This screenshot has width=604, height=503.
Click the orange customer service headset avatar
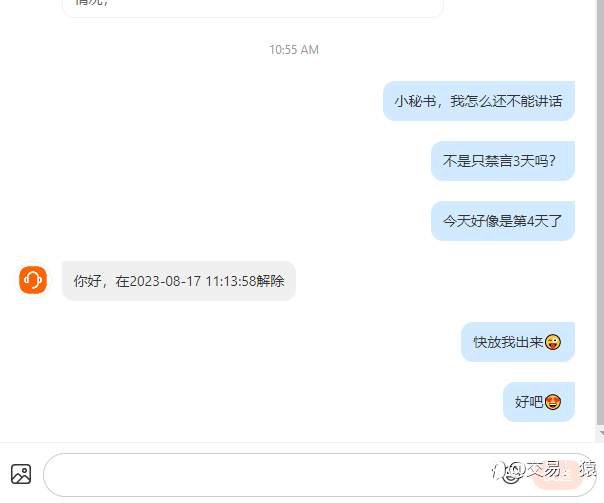(33, 280)
